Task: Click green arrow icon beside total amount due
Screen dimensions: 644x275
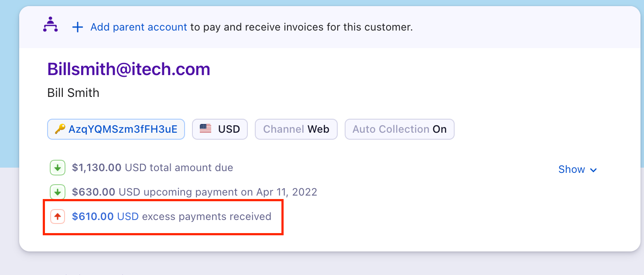Action: [x=57, y=168]
